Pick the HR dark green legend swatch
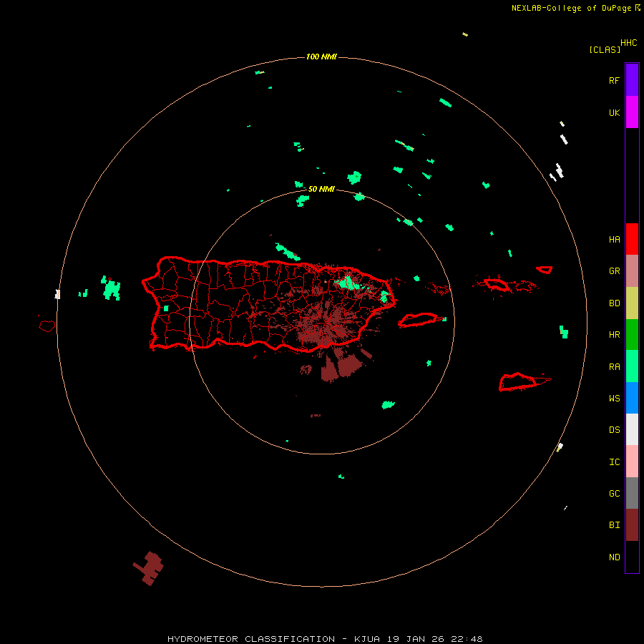This screenshot has height=644, width=644. click(x=632, y=335)
